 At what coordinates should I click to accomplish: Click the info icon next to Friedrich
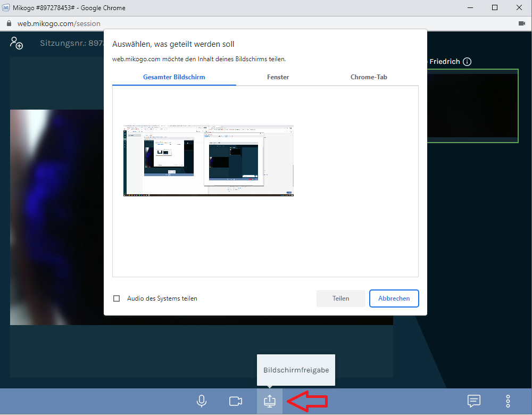467,62
